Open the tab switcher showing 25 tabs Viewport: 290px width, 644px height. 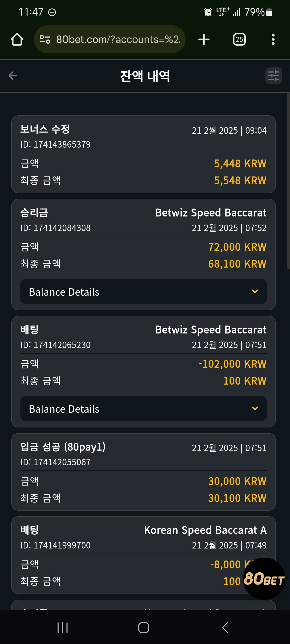[239, 39]
